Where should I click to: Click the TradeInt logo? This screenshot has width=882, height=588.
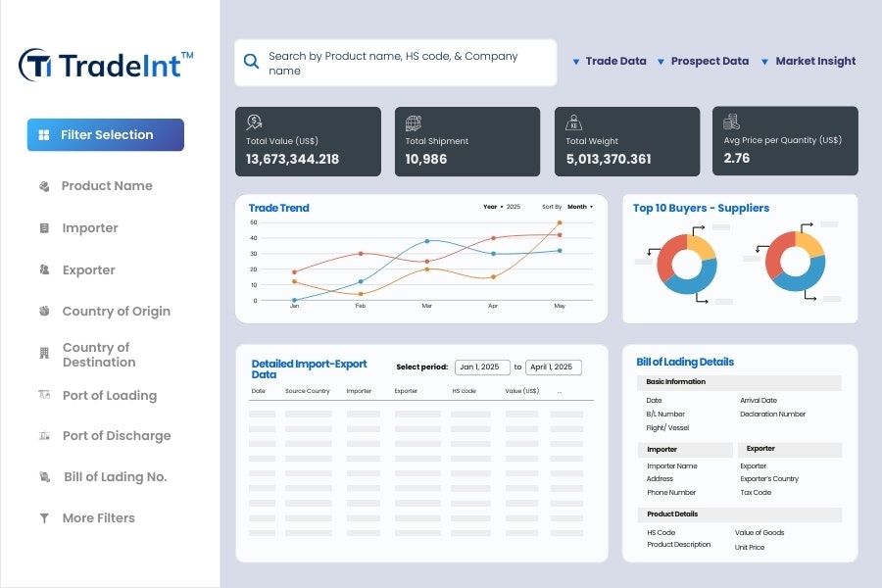pyautogui.click(x=103, y=62)
